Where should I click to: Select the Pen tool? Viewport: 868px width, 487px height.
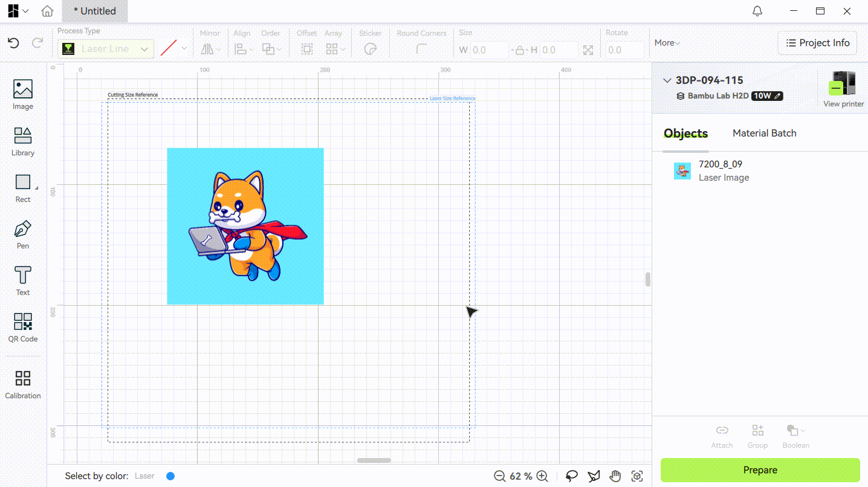point(23,234)
